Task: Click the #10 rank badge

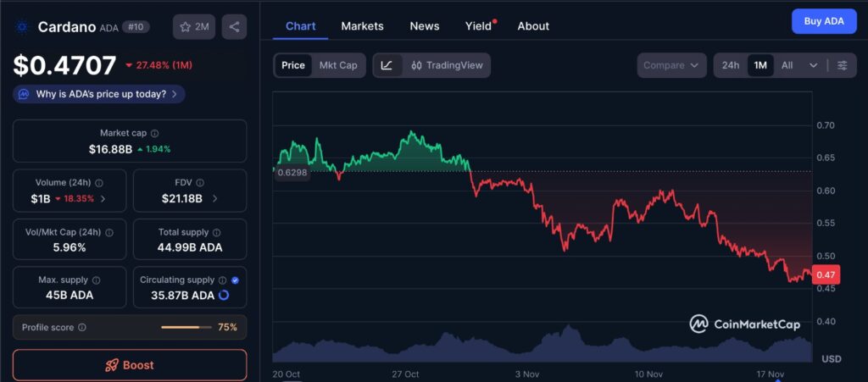Action: [136, 26]
